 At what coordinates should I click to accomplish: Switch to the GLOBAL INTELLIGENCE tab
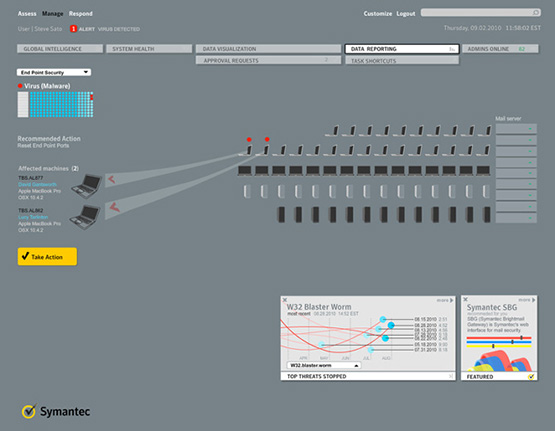(x=60, y=48)
